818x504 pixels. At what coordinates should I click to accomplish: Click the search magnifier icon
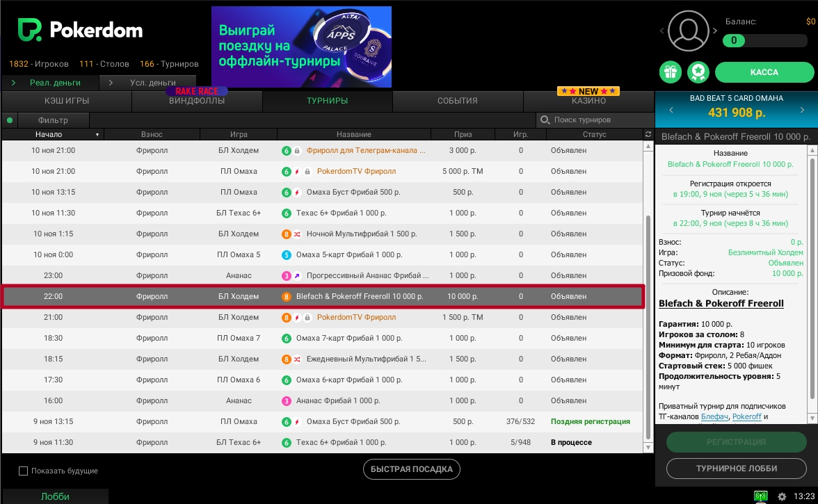545,120
